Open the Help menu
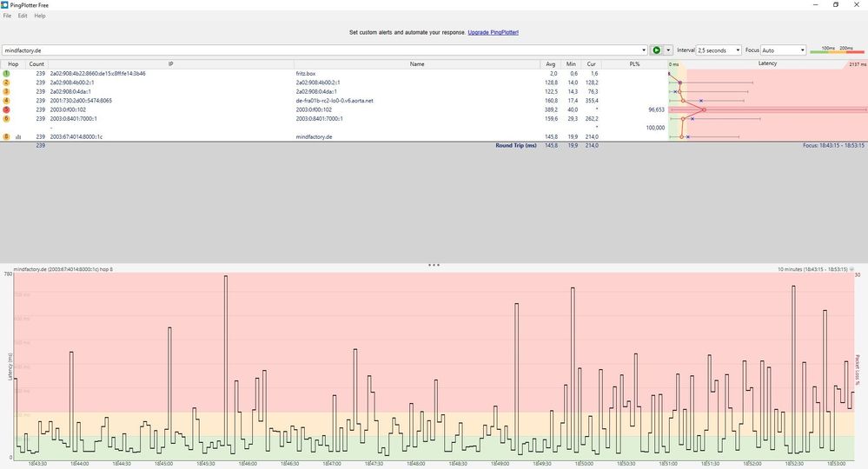 click(x=40, y=16)
